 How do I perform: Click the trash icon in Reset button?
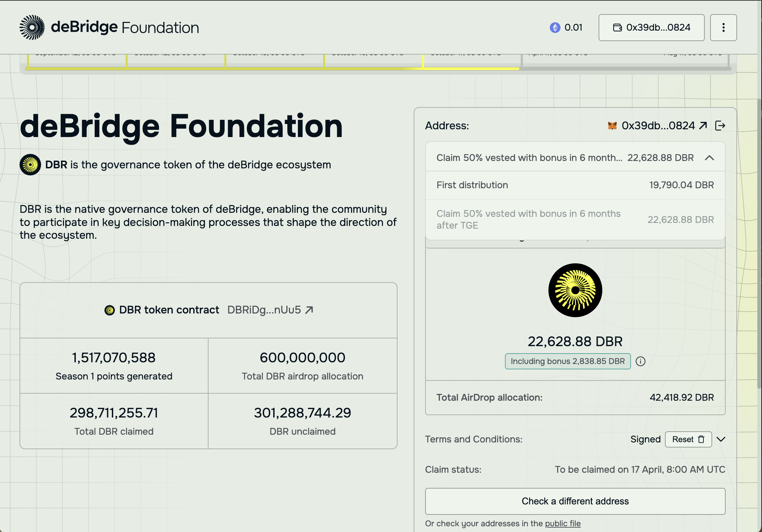coord(701,439)
